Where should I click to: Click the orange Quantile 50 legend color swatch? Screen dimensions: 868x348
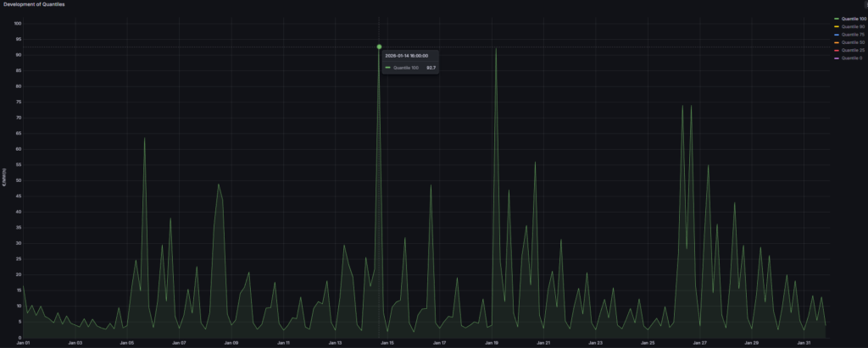(836, 42)
